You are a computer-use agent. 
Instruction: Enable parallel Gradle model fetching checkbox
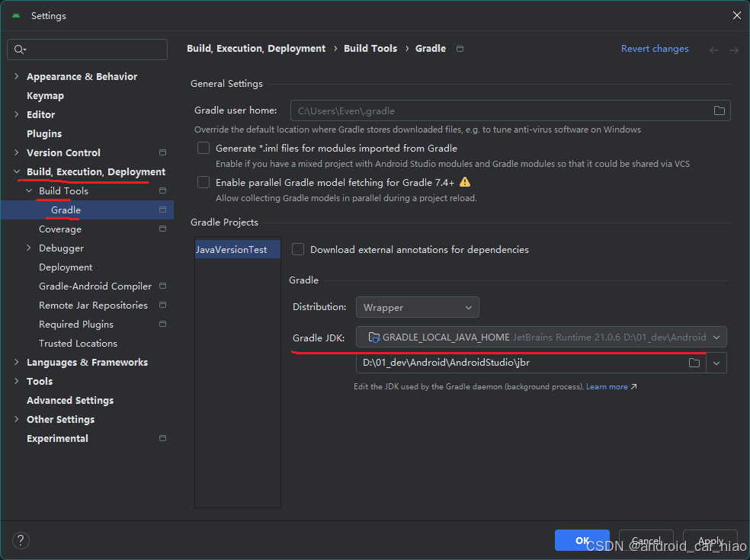click(x=204, y=183)
